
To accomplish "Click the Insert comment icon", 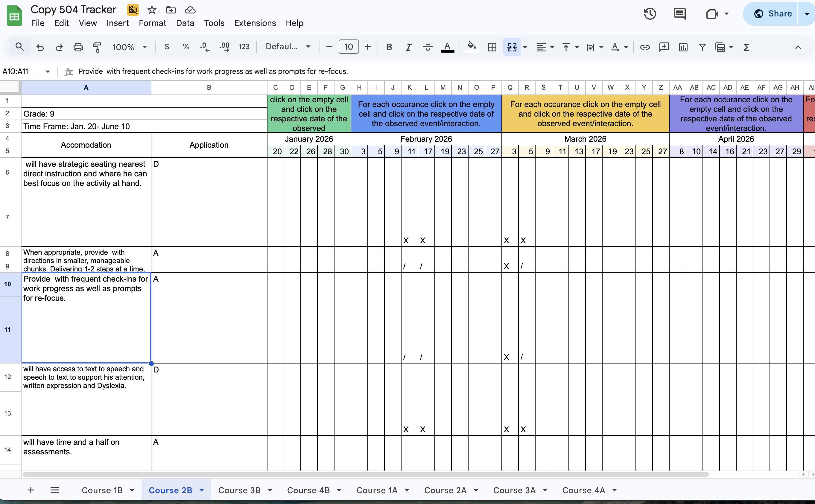I will pos(664,47).
